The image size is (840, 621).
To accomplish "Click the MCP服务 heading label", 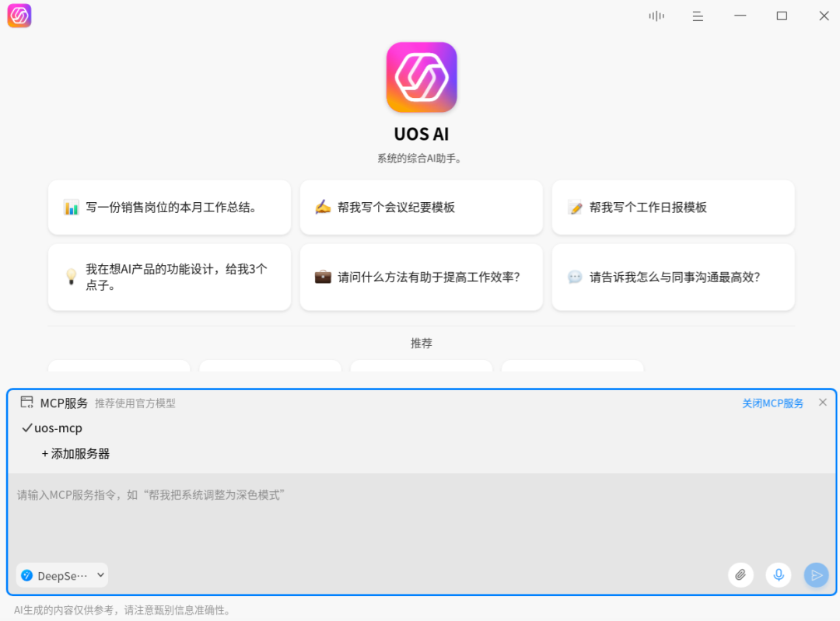I will (x=65, y=403).
